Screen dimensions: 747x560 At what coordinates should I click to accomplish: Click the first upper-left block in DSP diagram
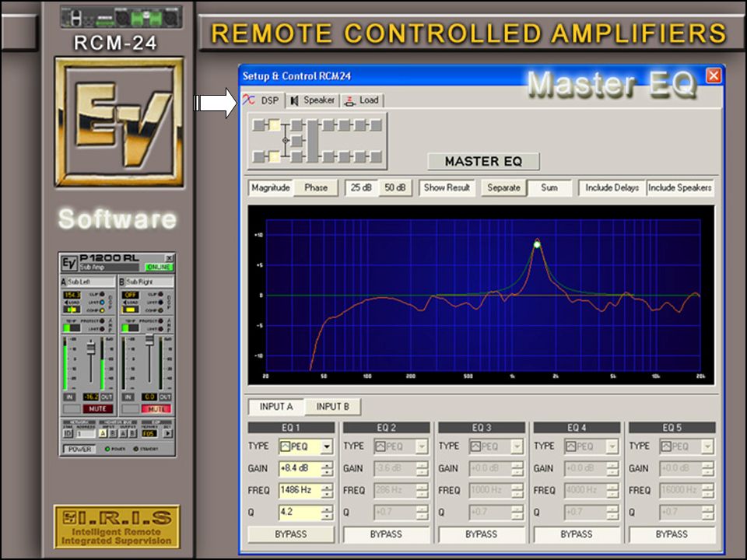258,125
